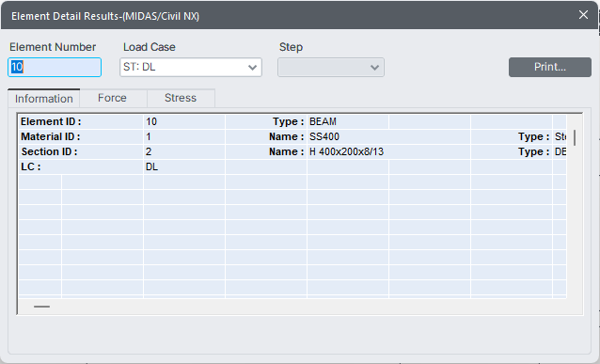Click the horizontal scrollbar thumb below table
This screenshot has height=364, width=600.
point(41,307)
